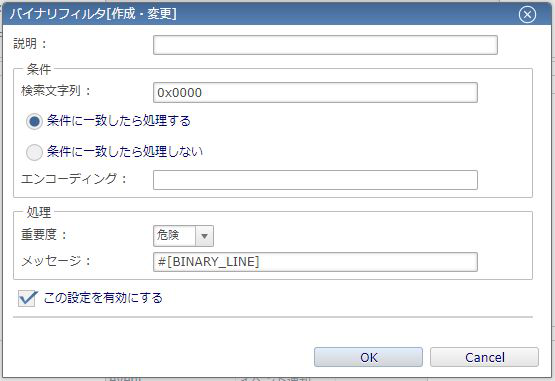Select the 条件に一致したら処理する radio button
Screen dimensions: 555x381
tap(34, 121)
